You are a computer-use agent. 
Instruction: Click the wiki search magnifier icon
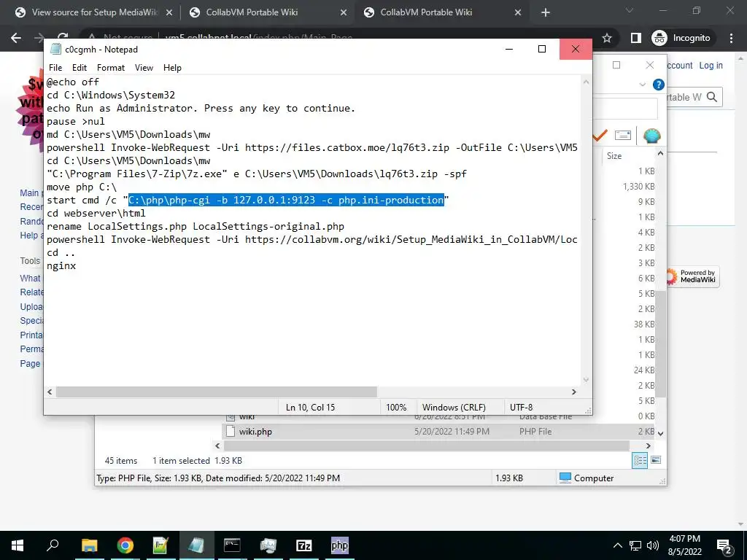[x=712, y=97]
